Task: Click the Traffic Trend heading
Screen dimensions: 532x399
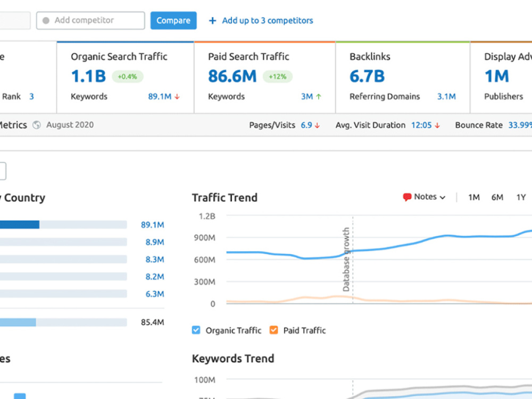Action: 225,197
